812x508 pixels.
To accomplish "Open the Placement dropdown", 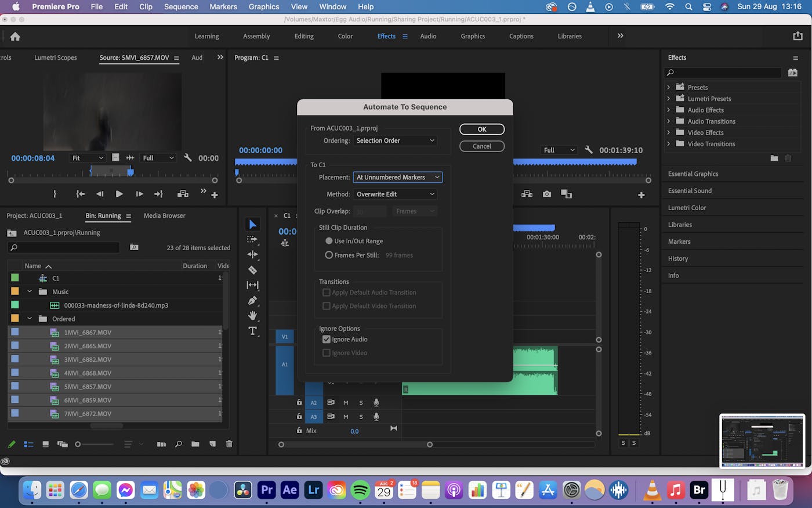I will point(398,177).
